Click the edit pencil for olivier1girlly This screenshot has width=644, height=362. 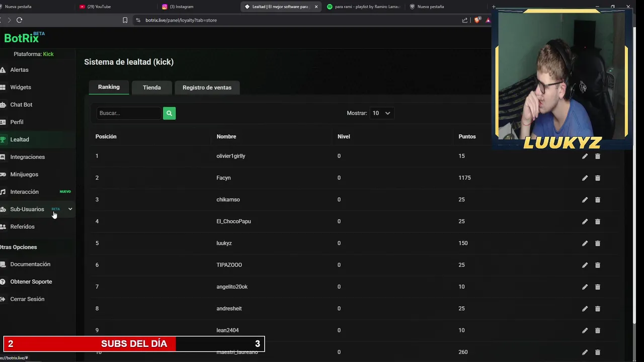point(585,156)
